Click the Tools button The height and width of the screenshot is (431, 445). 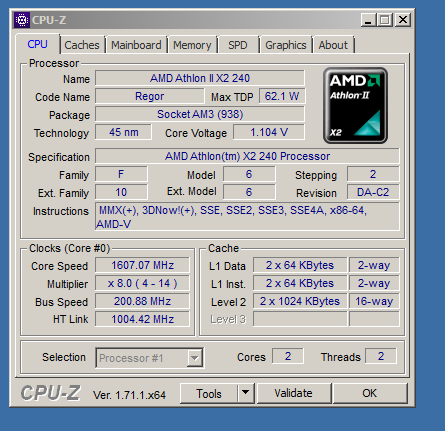point(209,393)
